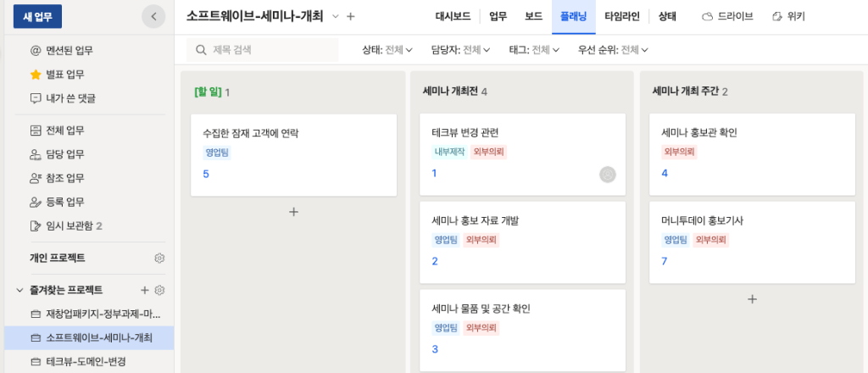Click task number 1 on 테크뷰 변경 관련

pos(435,173)
